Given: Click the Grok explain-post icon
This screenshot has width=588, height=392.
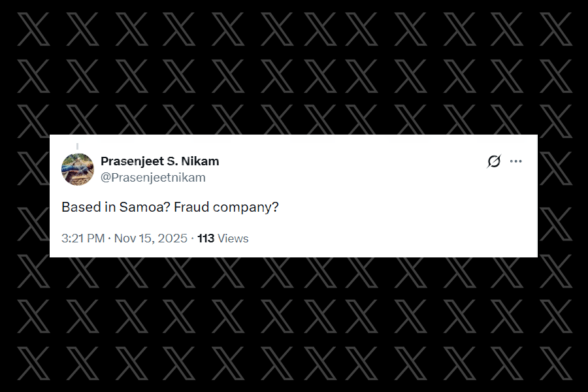Looking at the screenshot, I should tap(494, 161).
